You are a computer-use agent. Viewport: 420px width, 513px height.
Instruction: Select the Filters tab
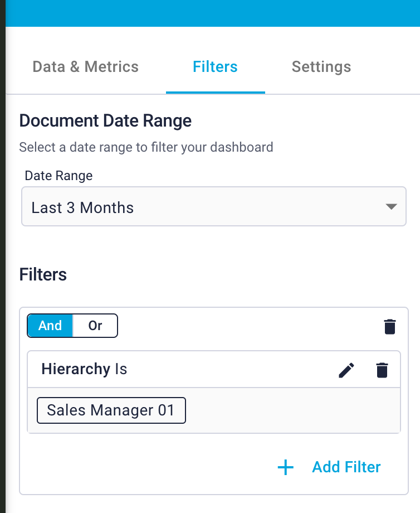click(x=215, y=67)
